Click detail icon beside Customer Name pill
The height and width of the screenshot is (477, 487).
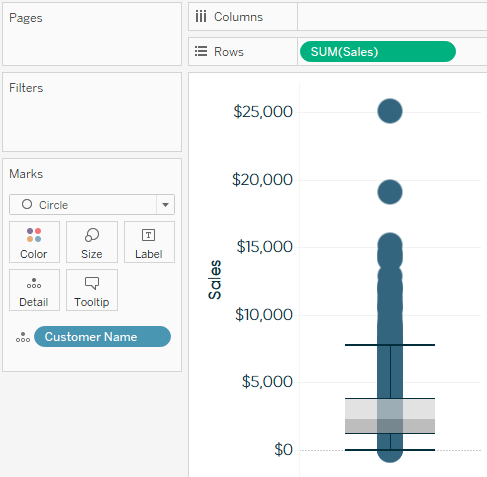pyautogui.click(x=23, y=337)
